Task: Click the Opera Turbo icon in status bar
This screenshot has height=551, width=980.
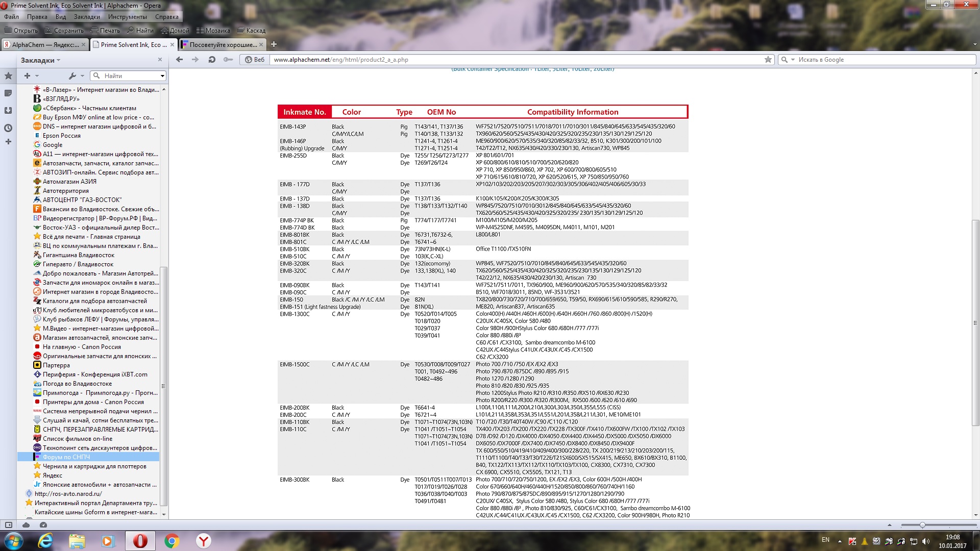Action: point(43,525)
